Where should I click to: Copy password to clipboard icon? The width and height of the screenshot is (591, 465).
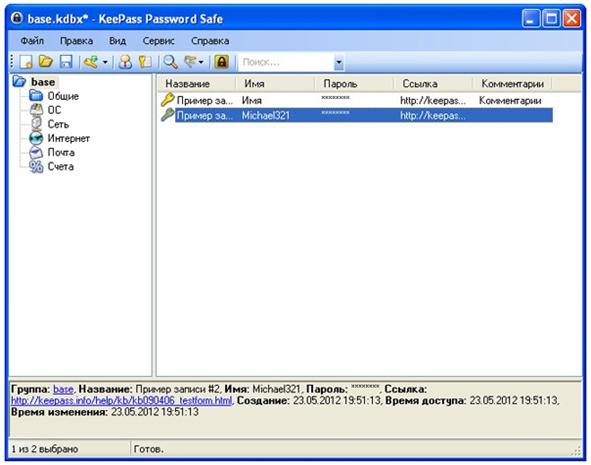[145, 62]
